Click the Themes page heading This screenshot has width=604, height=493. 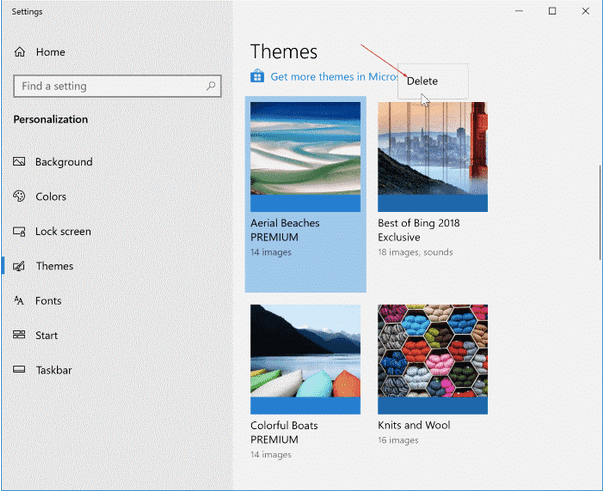click(284, 52)
